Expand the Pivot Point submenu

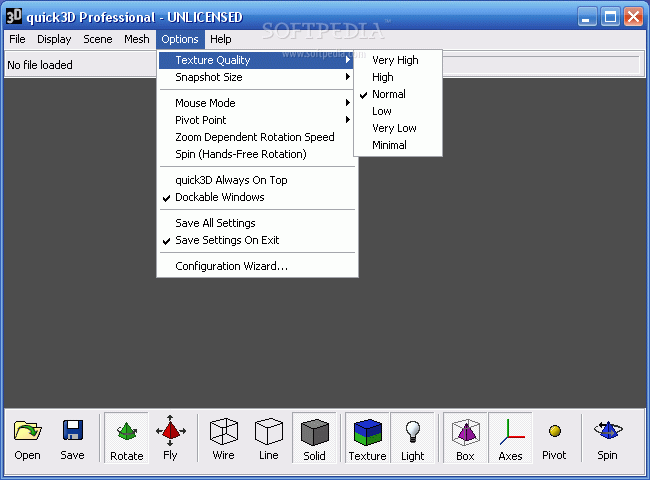click(256, 120)
